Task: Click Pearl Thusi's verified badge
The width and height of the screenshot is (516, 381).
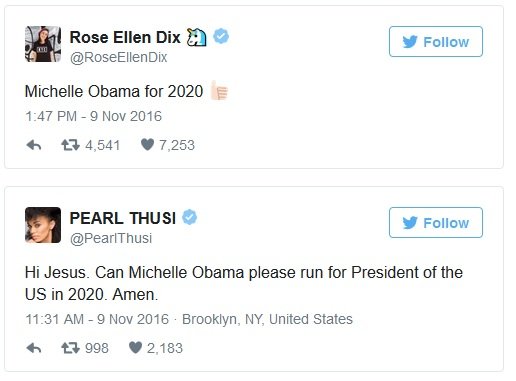Action: (189, 217)
